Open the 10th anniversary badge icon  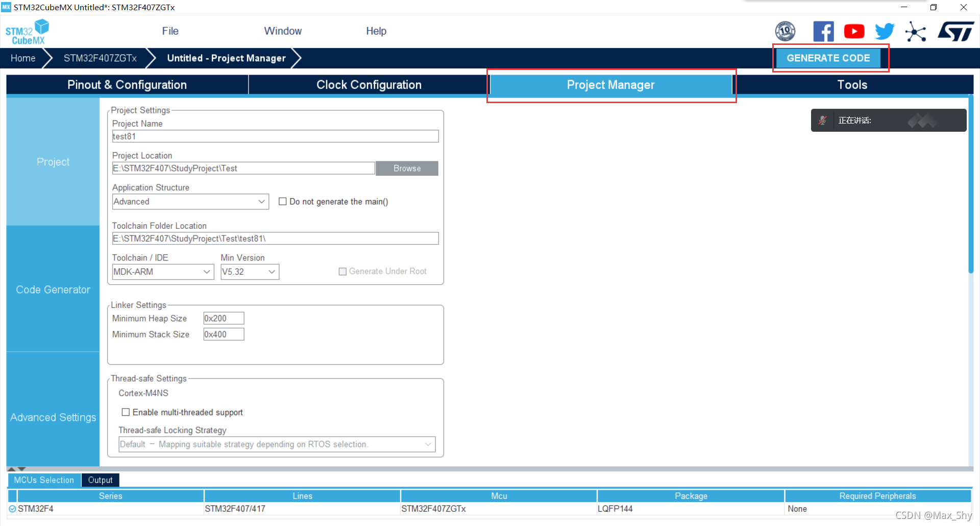(785, 32)
